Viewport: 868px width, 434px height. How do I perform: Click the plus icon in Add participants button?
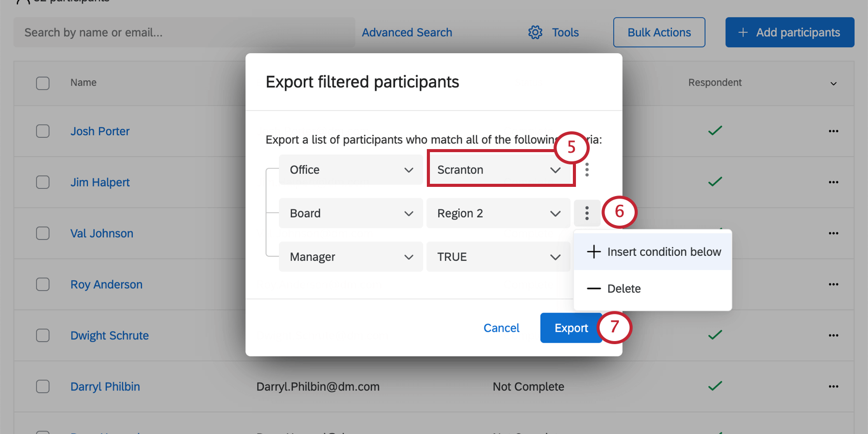742,32
